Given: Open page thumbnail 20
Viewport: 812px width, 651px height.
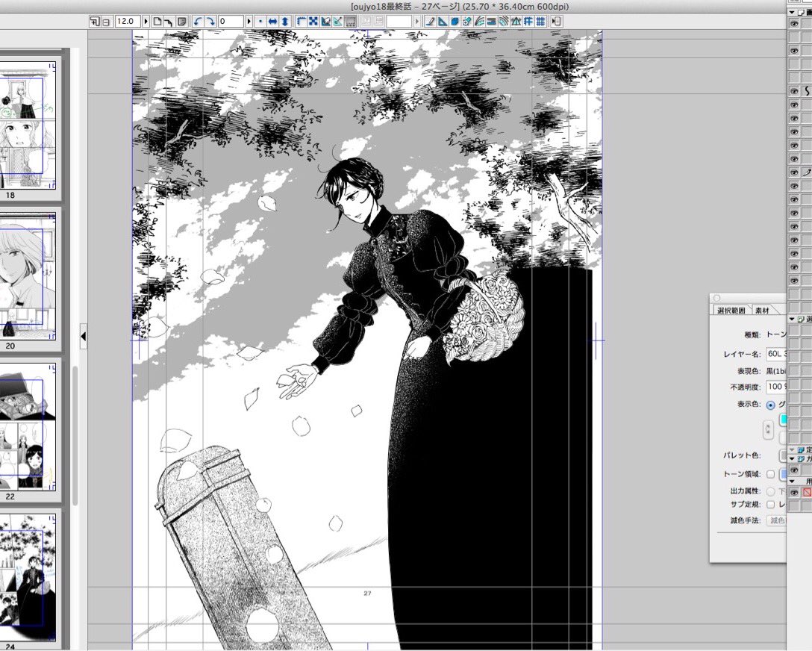Looking at the screenshot, I should point(28,277).
